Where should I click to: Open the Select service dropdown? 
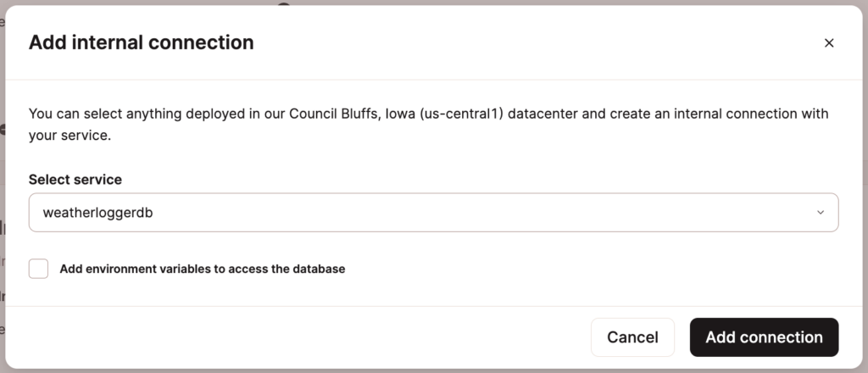433,213
